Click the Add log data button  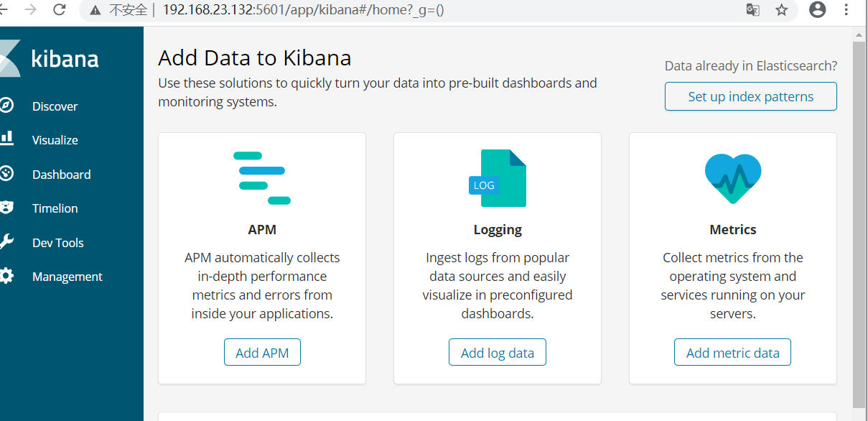tap(498, 353)
